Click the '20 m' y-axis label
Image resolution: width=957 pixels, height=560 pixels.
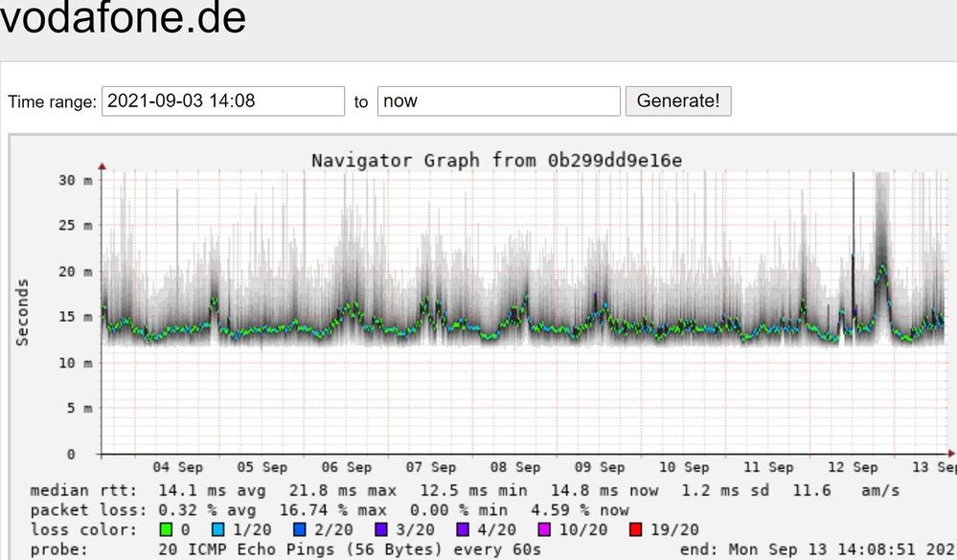(x=76, y=272)
